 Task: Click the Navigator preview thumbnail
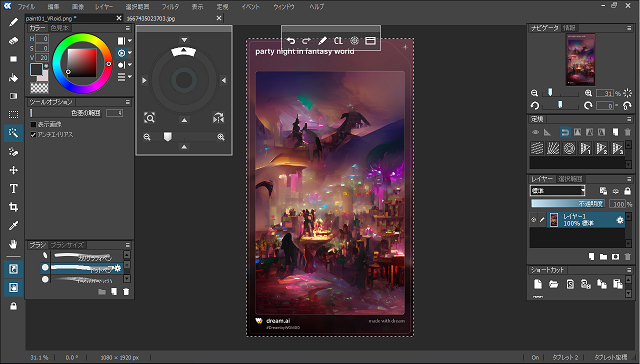[x=580, y=59]
